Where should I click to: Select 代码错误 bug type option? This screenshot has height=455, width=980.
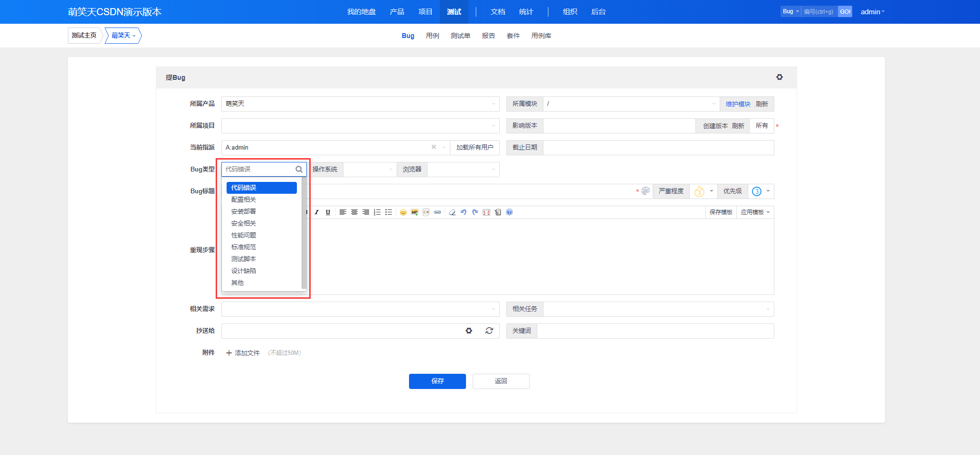point(262,188)
